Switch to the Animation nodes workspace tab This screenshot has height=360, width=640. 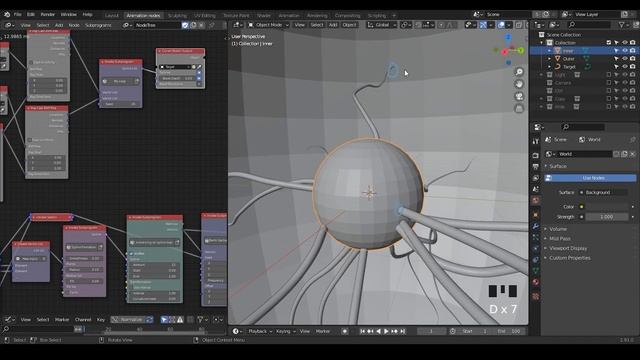pos(143,16)
